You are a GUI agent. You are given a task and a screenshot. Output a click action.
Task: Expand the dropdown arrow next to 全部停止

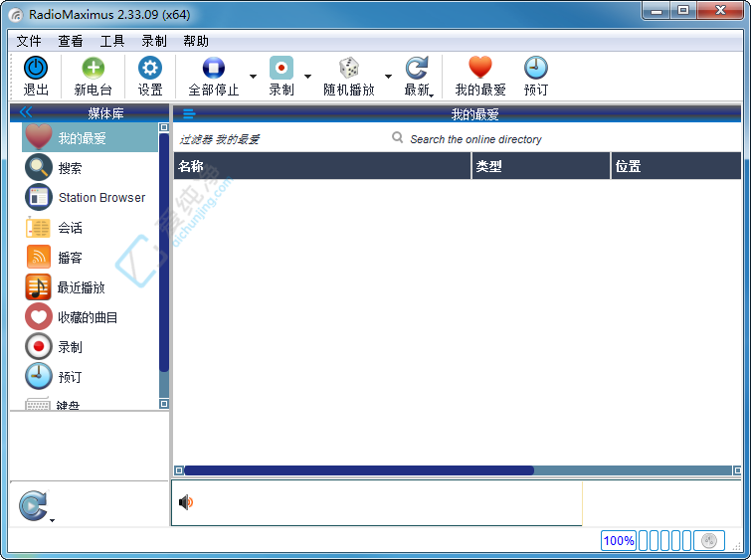click(253, 77)
